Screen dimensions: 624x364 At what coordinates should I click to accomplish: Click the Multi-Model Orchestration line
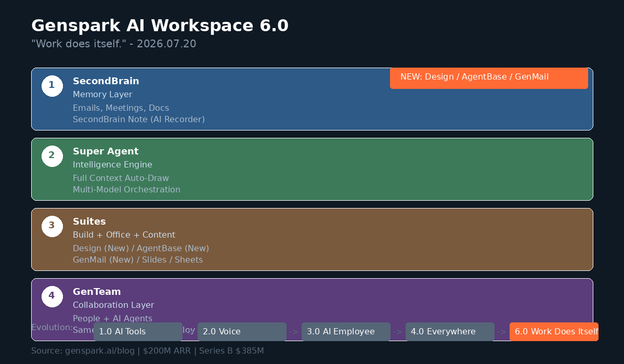click(126, 190)
